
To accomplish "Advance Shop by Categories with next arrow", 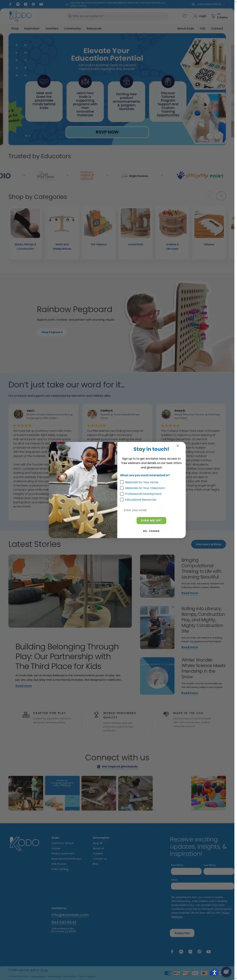I will (x=221, y=196).
